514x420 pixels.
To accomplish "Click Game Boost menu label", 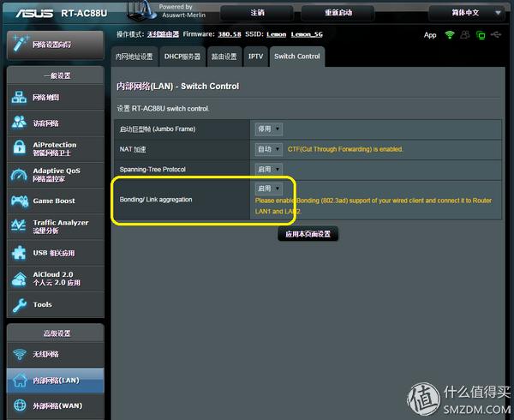I will pos(54,201).
